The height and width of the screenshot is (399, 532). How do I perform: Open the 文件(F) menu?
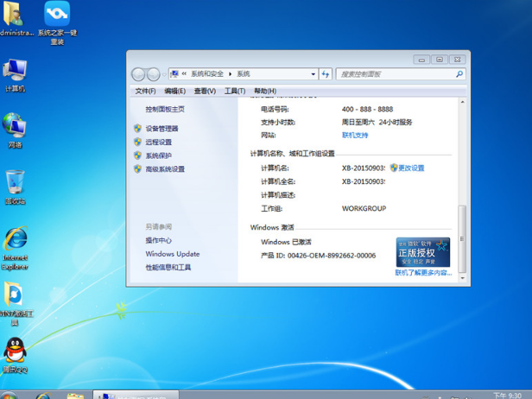(x=145, y=91)
